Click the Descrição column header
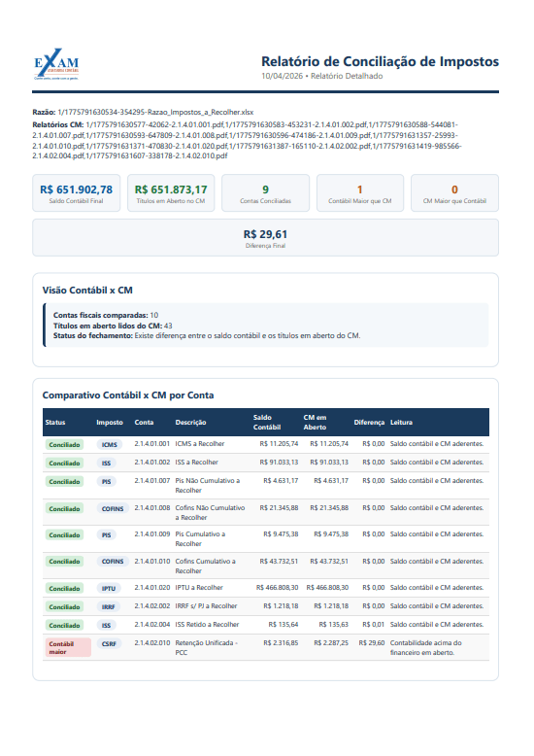This screenshot has width=534, height=756. tap(190, 423)
